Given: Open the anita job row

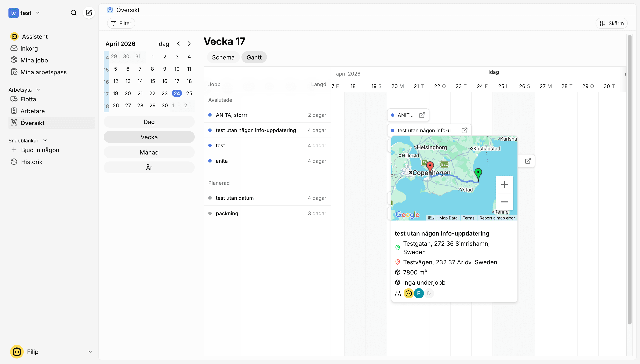Looking at the screenshot, I should pyautogui.click(x=267, y=161).
